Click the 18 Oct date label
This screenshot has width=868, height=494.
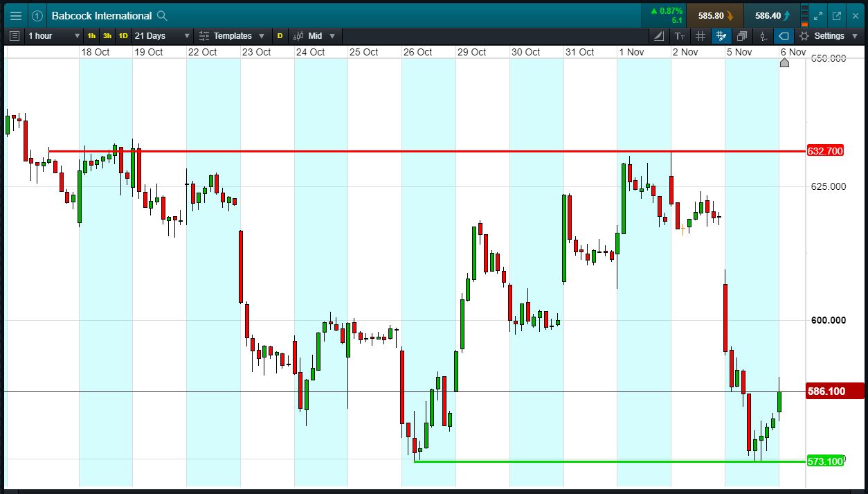click(96, 52)
